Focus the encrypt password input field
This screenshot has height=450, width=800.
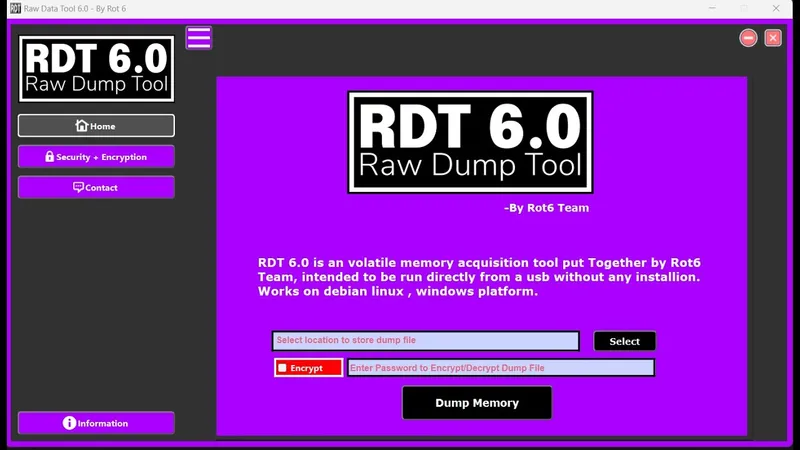(501, 368)
